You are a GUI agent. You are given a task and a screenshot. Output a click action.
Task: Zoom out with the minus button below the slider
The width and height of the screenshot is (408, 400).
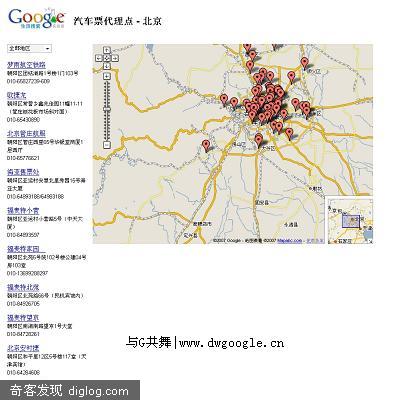107,145
